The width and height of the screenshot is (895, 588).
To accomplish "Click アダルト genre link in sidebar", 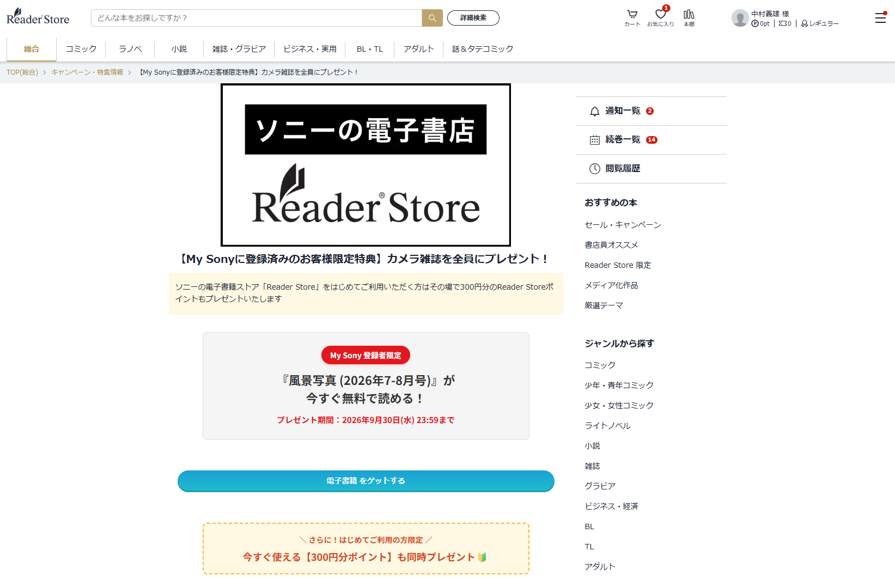I will pyautogui.click(x=600, y=567).
